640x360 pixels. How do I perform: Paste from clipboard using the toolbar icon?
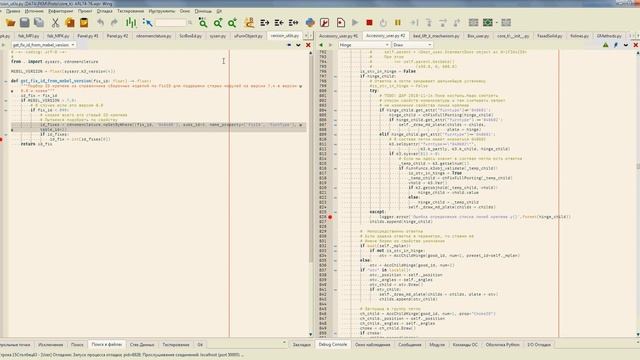pos(84,22)
